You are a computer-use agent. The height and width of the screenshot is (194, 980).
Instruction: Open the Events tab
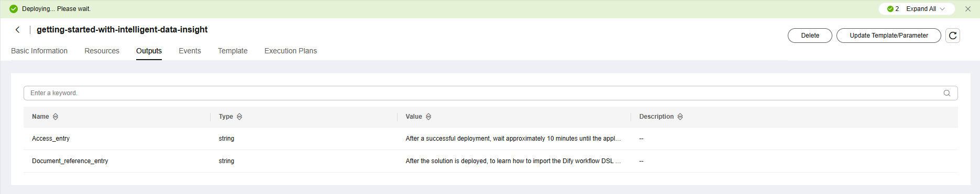(x=190, y=51)
